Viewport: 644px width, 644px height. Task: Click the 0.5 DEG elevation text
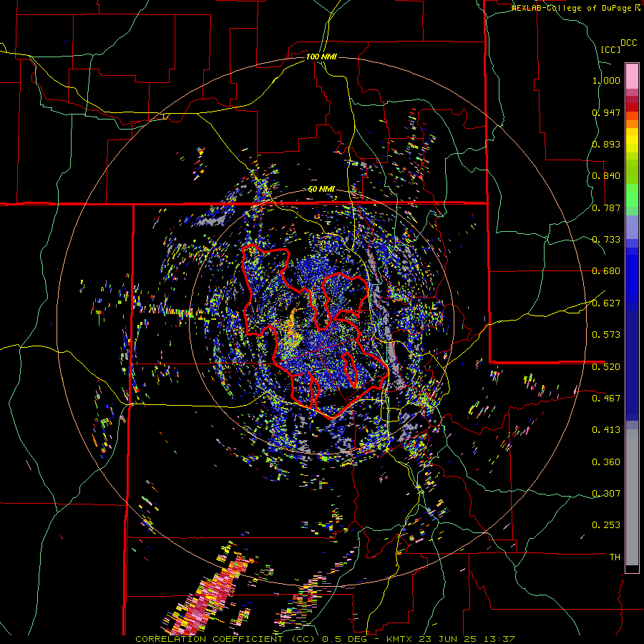(x=344, y=639)
